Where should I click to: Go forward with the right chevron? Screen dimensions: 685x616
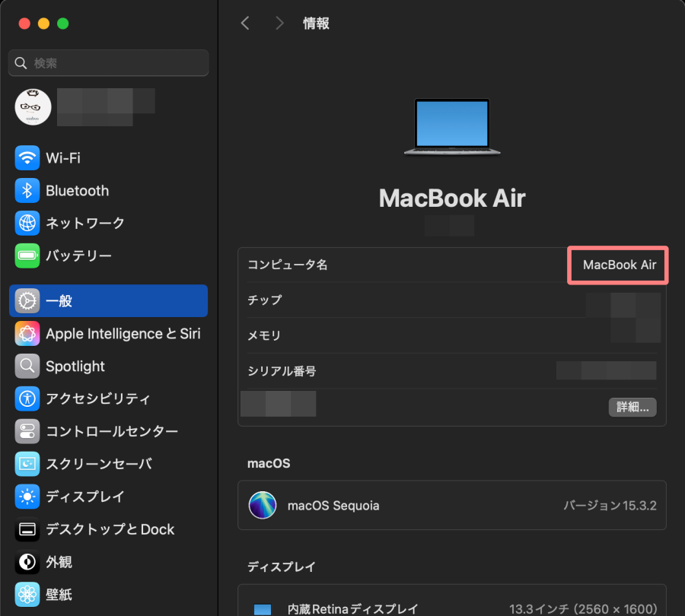click(x=279, y=23)
